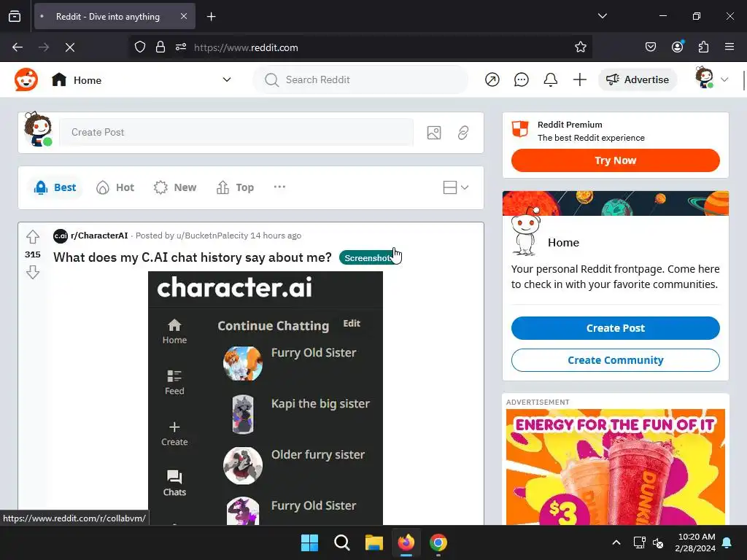The image size is (747, 560).
Task: Select the Top sort tab
Action: (236, 187)
